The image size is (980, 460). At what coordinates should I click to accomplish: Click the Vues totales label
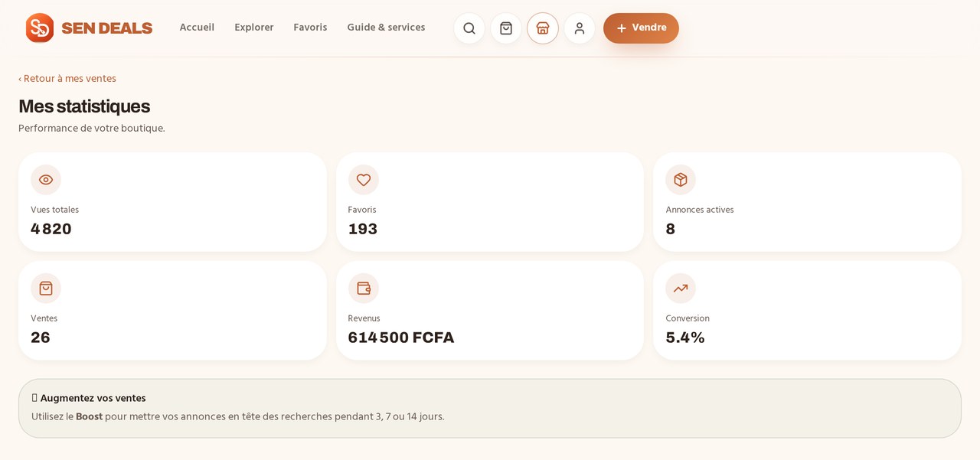coord(54,210)
